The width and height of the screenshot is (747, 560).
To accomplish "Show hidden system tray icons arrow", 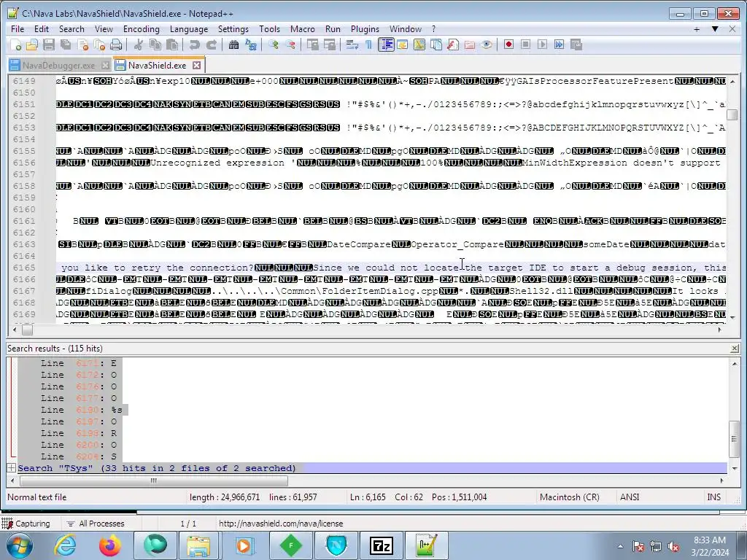I will pyautogui.click(x=620, y=546).
